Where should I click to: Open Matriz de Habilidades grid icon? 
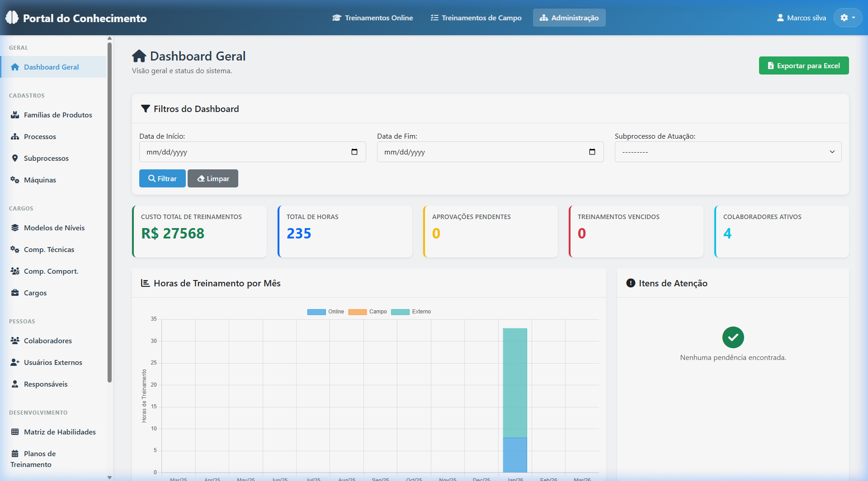click(15, 432)
